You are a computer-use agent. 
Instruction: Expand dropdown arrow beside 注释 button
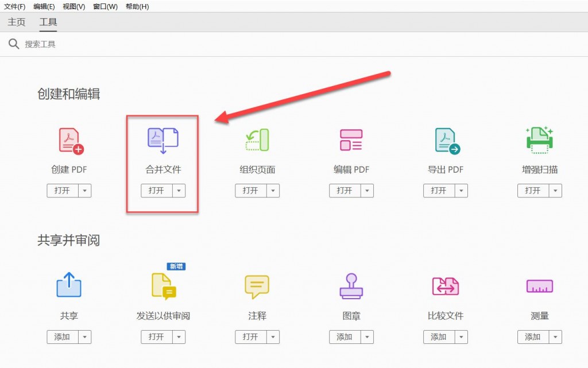(x=273, y=337)
